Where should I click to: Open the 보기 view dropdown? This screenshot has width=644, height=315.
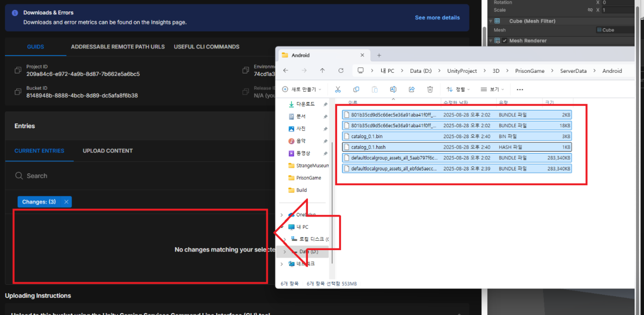tap(492, 89)
